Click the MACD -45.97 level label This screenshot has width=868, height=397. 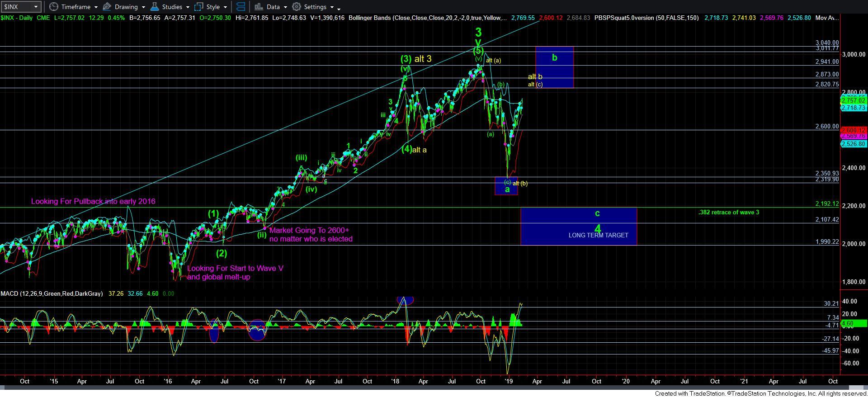pos(831,350)
